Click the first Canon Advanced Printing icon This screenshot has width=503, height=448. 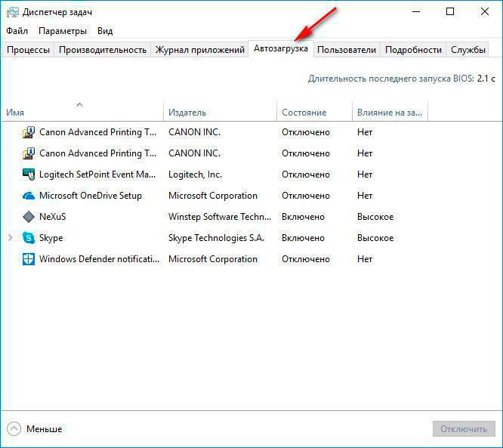(29, 132)
